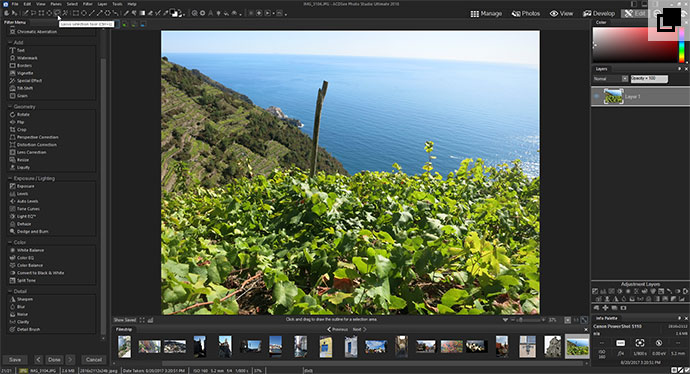
Task: Open the File menu
Action: [15, 4]
